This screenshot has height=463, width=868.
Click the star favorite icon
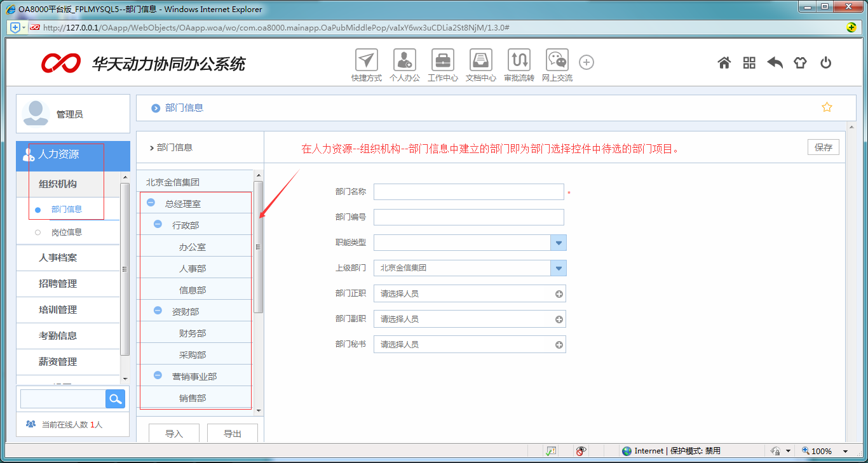[x=827, y=107]
